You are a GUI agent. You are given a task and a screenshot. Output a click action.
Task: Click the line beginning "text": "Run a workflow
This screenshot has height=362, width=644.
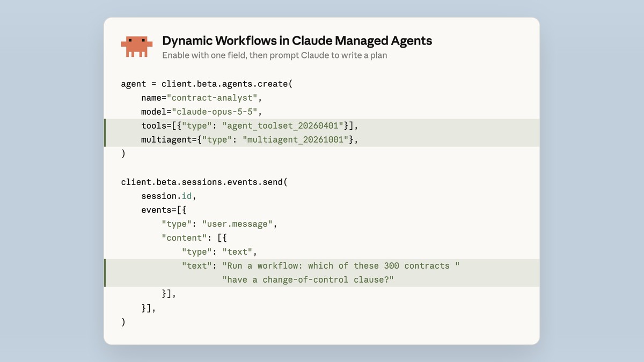pos(322,266)
